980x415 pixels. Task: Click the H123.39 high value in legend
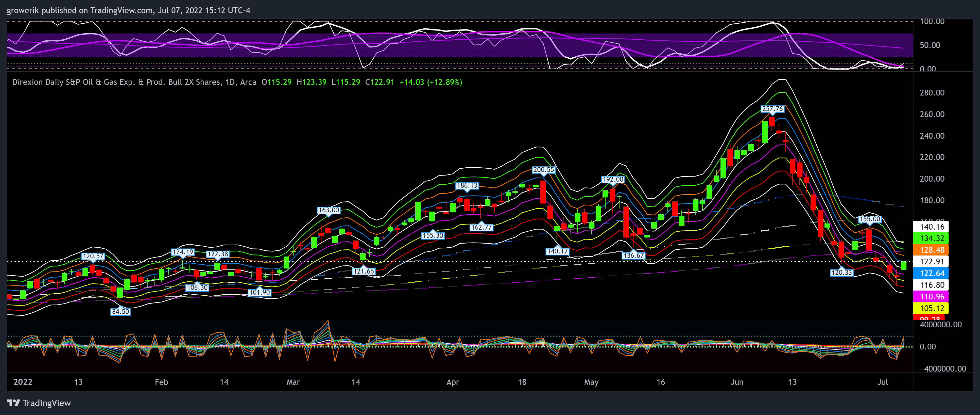312,82
